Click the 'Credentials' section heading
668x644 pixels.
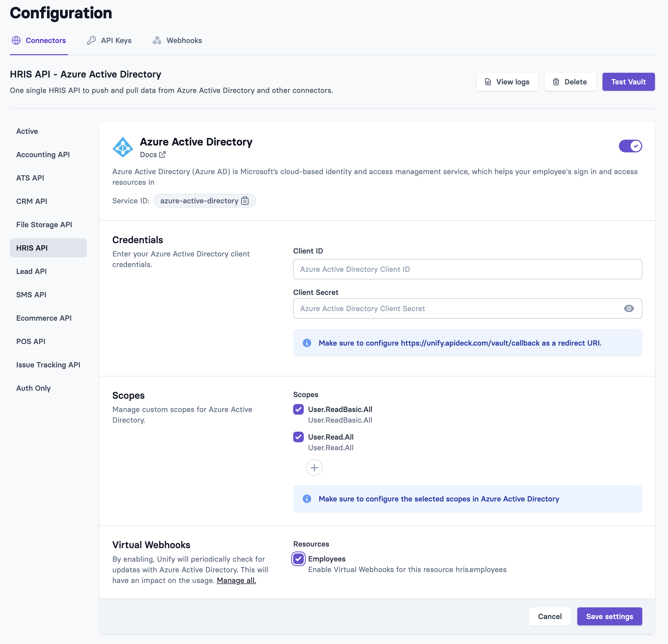(138, 240)
